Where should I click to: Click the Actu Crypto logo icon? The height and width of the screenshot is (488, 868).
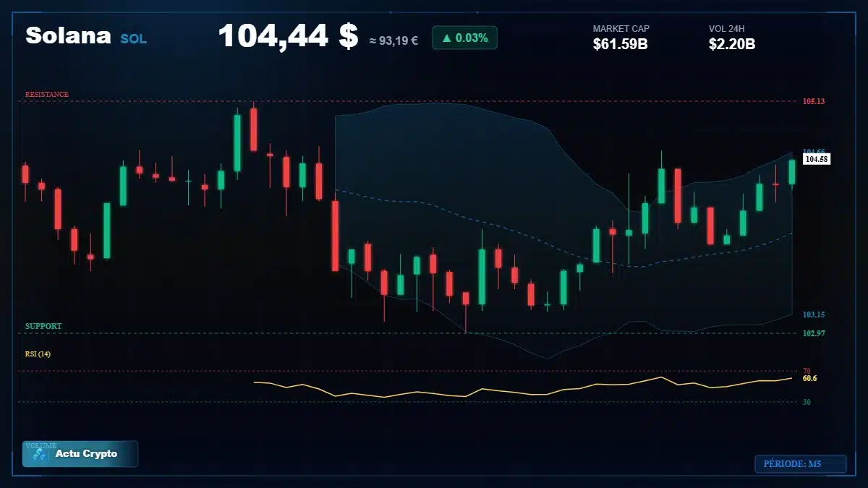(40, 455)
